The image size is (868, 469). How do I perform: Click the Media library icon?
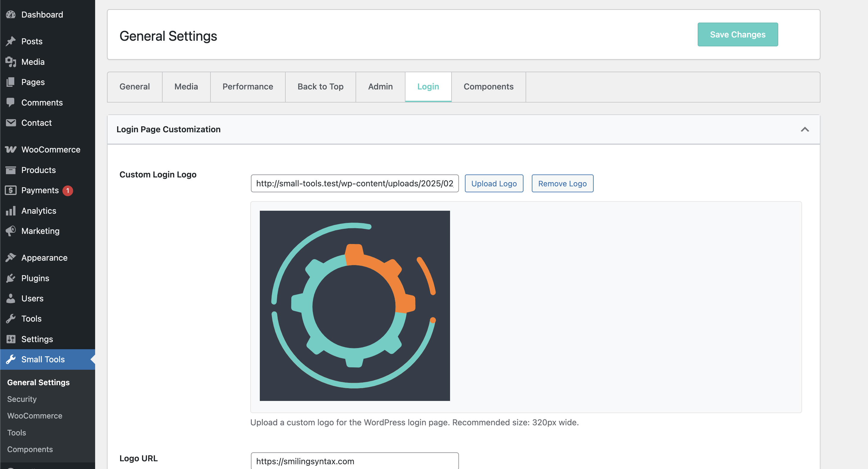[11, 62]
